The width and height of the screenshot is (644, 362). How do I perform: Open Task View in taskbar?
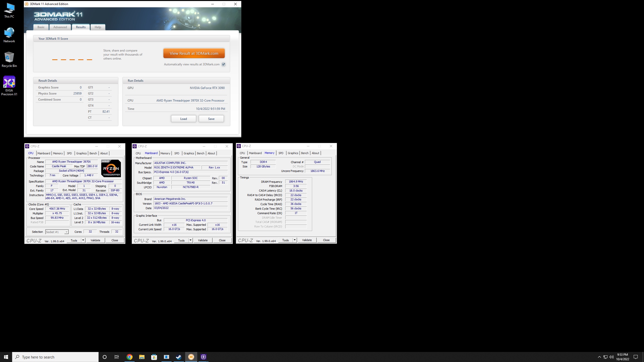coord(117,357)
